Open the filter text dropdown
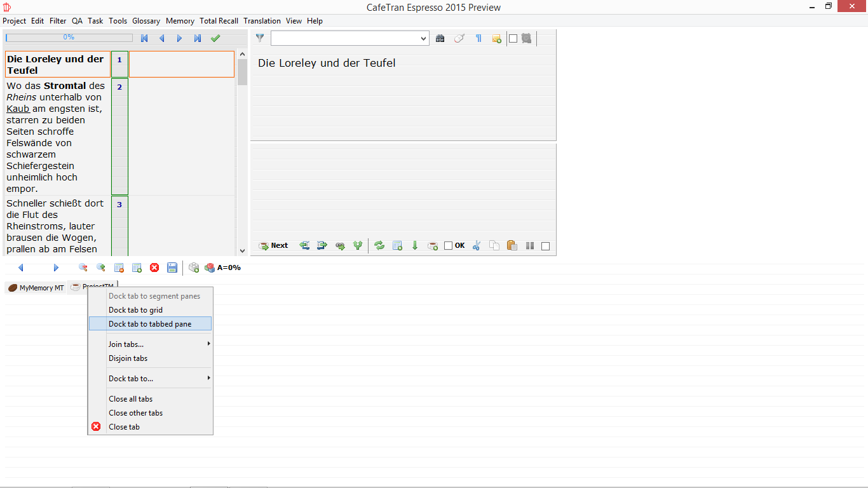 click(424, 39)
